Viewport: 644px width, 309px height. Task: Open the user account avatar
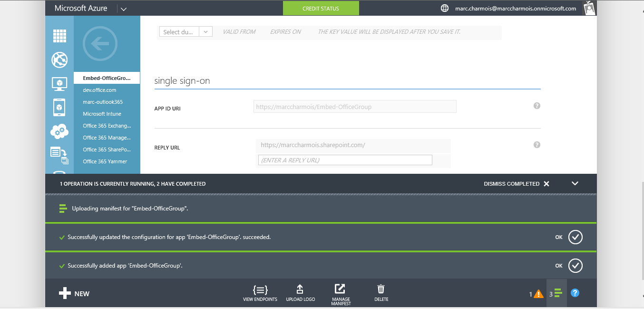click(x=589, y=8)
